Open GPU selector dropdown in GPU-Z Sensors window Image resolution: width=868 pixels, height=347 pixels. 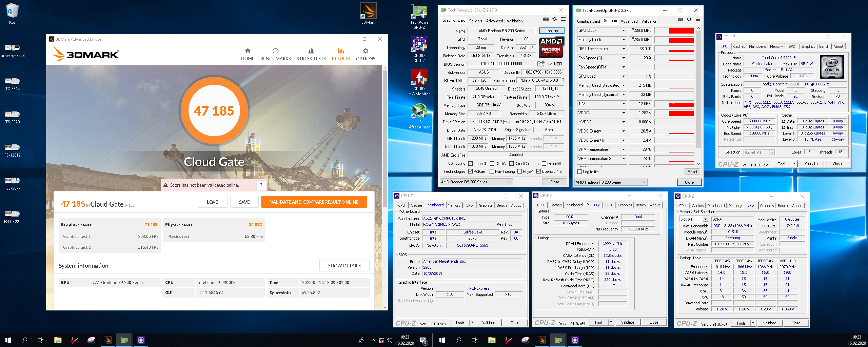pyautogui.click(x=611, y=182)
